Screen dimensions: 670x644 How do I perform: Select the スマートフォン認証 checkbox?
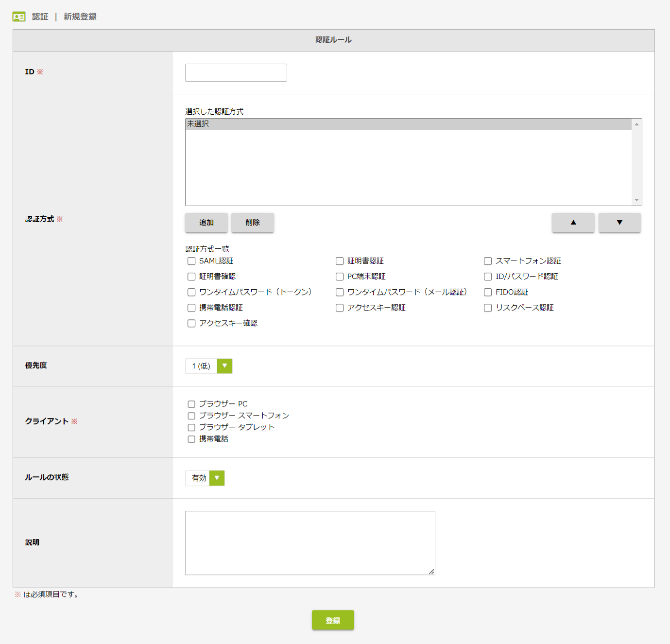[488, 261]
